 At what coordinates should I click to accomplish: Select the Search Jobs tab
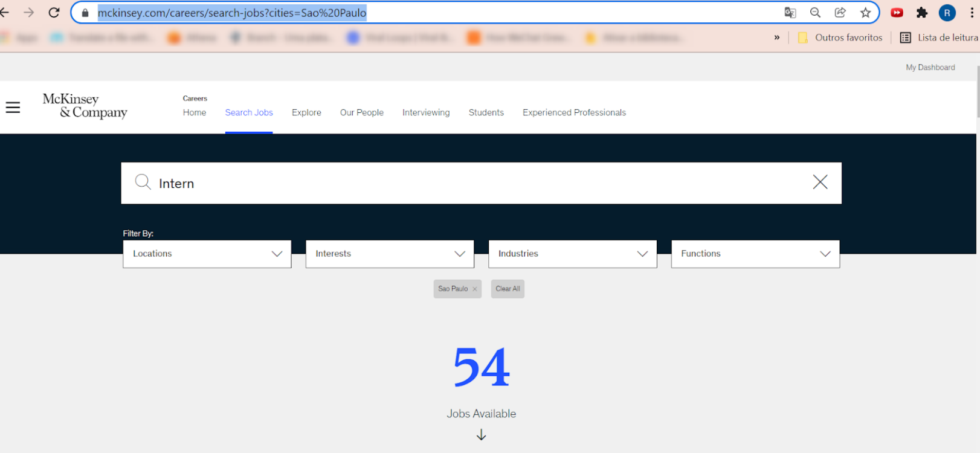(249, 112)
